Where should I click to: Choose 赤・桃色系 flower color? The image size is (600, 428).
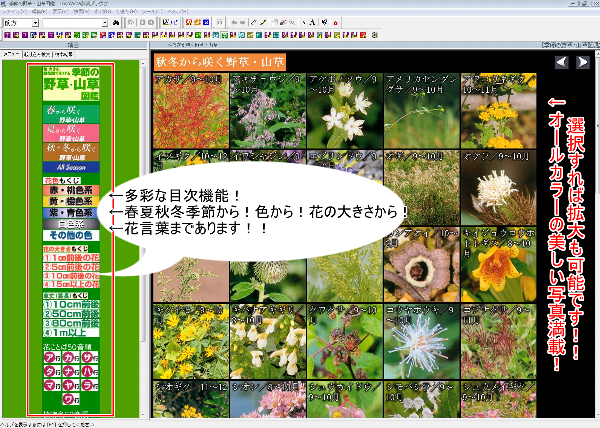point(71,190)
